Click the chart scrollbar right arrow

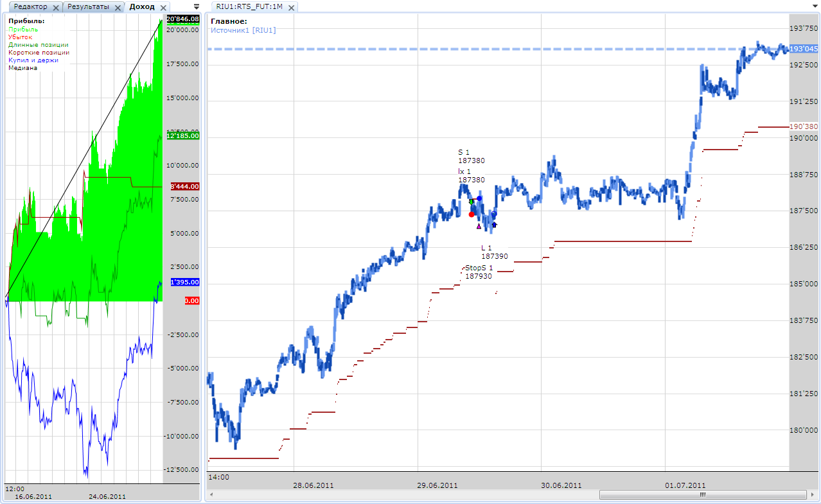(x=812, y=495)
